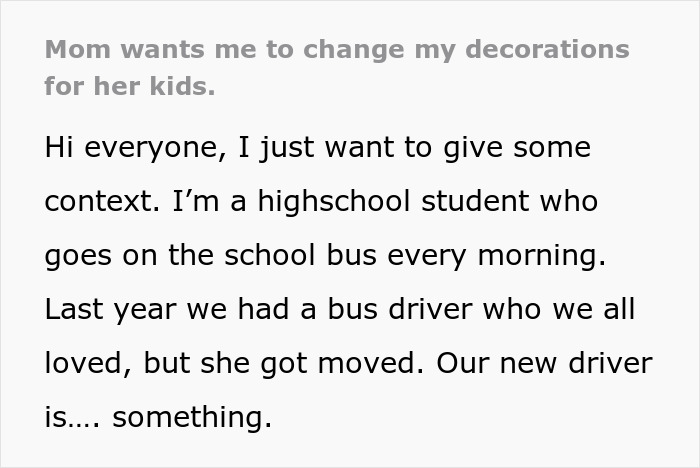The image size is (700, 468).
Task: Click the word 'decorations' in the title
Action: coord(547,49)
